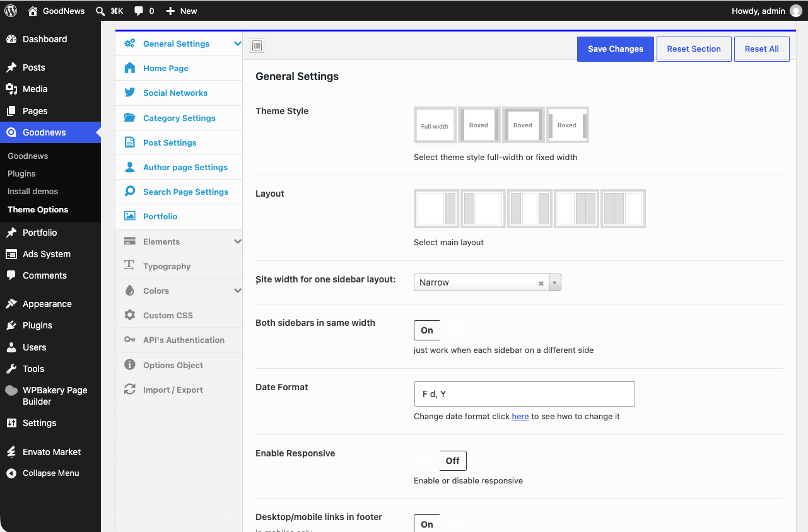Select layout with left sidebar
The image size is (808, 532).
coord(483,209)
